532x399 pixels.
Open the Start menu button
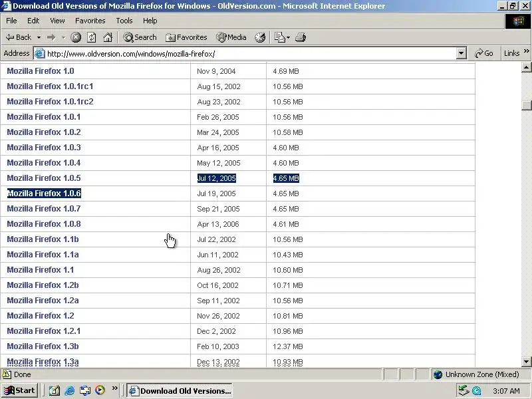(20, 390)
